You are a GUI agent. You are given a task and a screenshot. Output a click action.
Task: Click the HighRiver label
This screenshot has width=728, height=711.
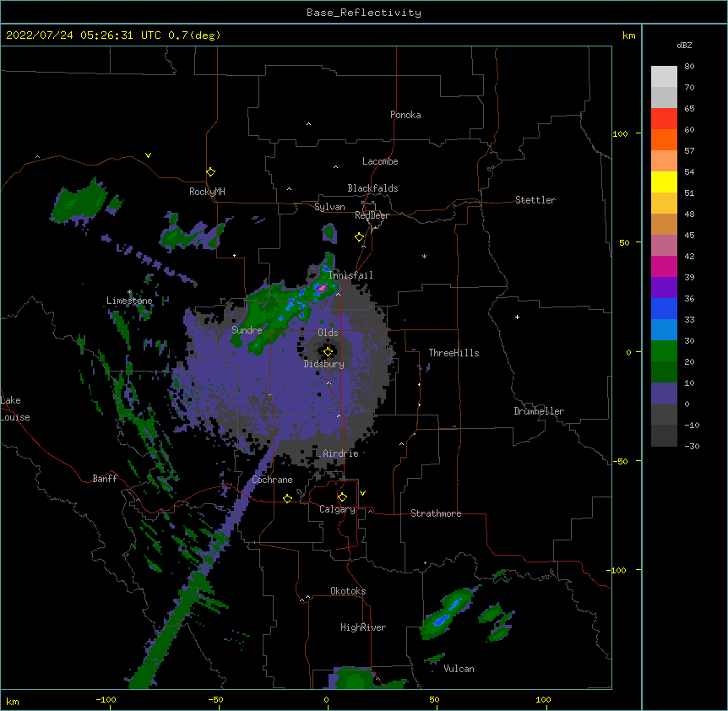pyautogui.click(x=363, y=627)
